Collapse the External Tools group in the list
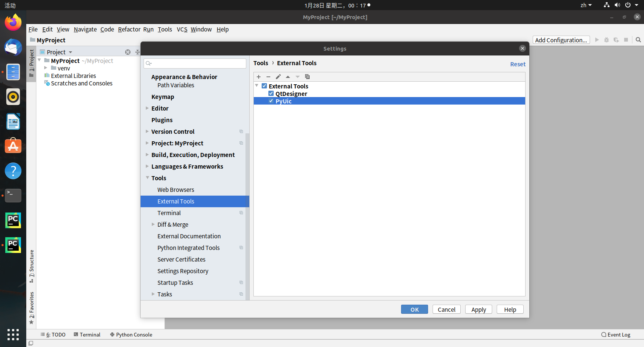Image resolution: width=644 pixels, height=347 pixels. pos(257,86)
